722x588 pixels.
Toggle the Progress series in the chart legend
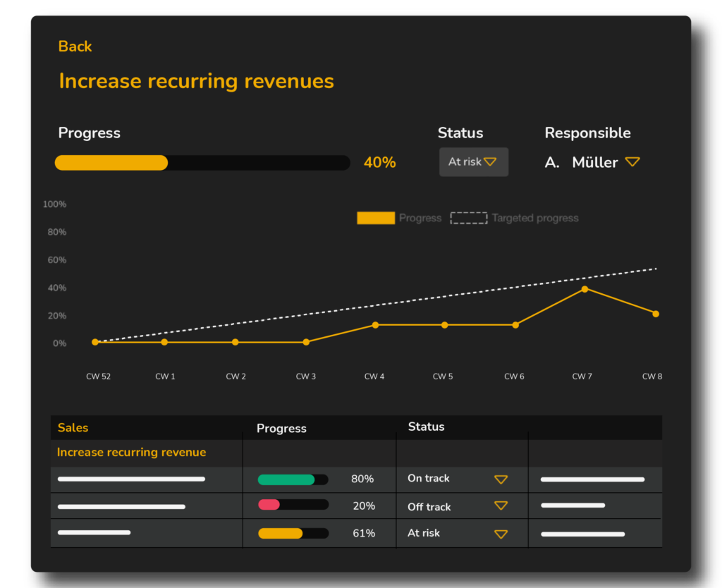coord(376,218)
